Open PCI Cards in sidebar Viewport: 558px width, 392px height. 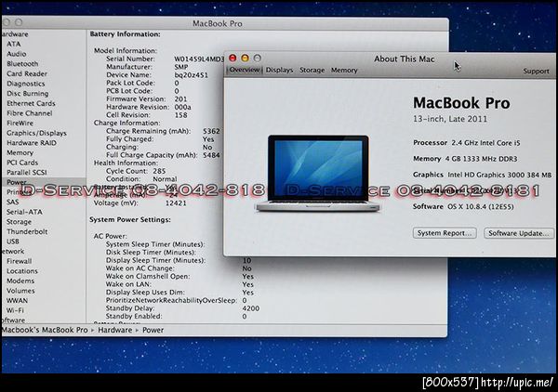click(22, 163)
